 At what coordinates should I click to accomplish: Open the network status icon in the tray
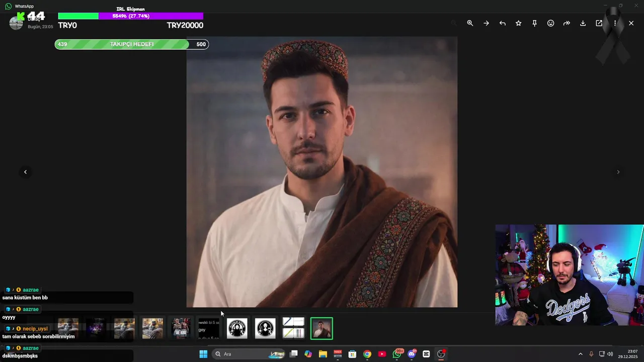point(602,354)
